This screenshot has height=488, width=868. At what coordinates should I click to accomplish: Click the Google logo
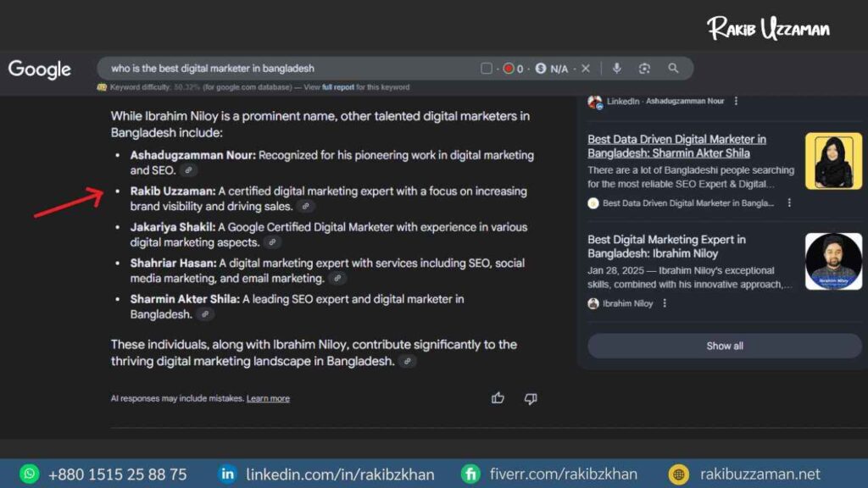pyautogui.click(x=40, y=69)
